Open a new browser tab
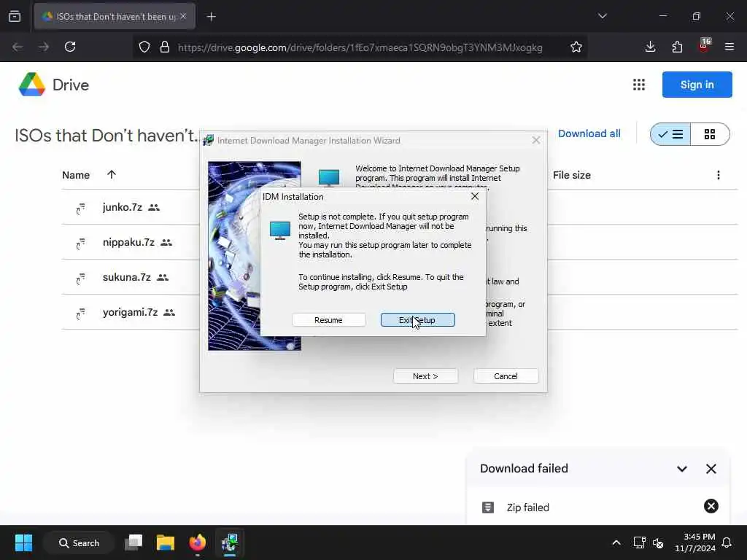The width and height of the screenshot is (747, 560). tap(212, 17)
